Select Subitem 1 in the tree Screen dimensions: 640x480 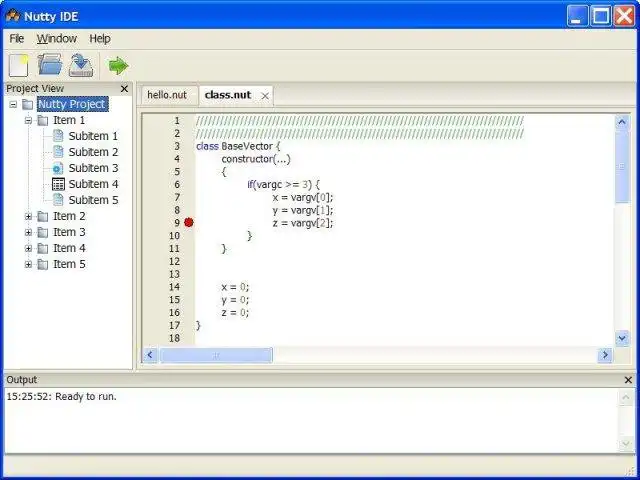(93, 136)
